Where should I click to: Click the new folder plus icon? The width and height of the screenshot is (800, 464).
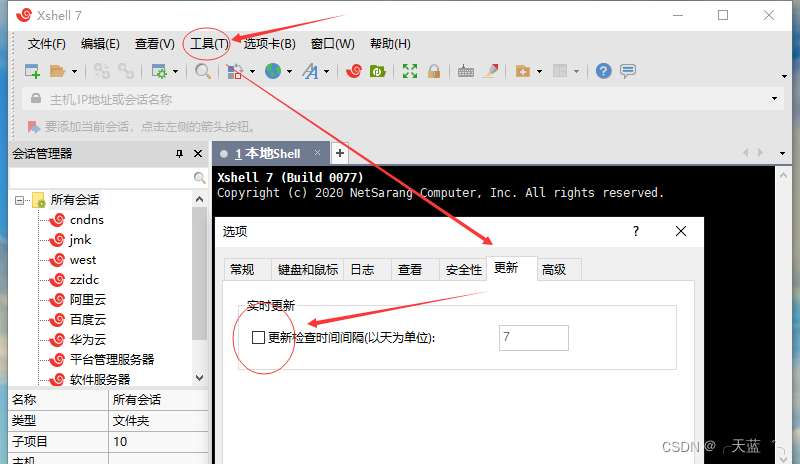(523, 71)
